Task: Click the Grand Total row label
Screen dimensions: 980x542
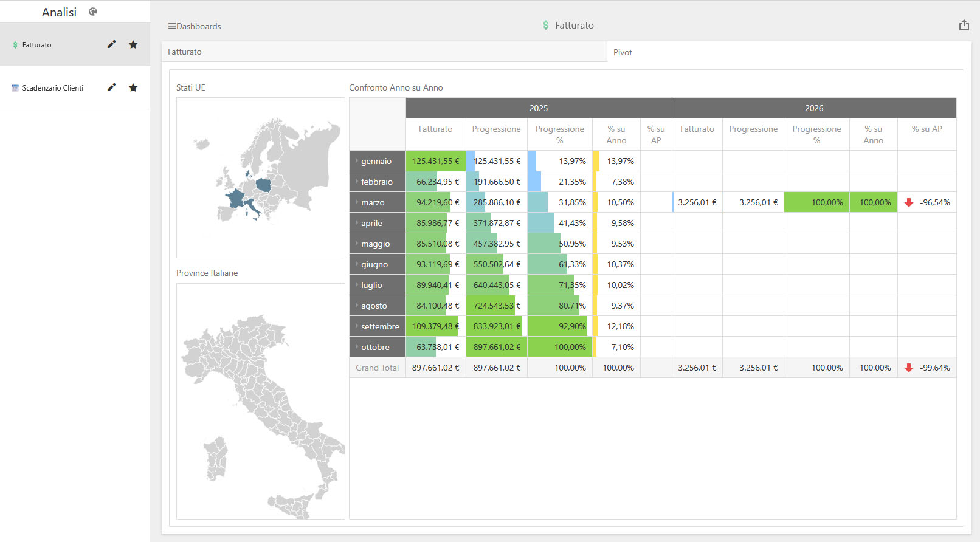Action: click(378, 368)
